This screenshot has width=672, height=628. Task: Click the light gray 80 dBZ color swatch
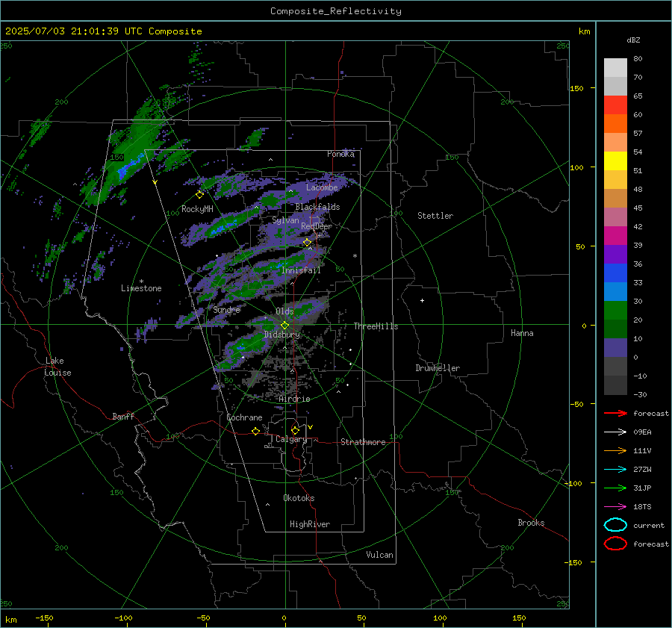coord(615,67)
